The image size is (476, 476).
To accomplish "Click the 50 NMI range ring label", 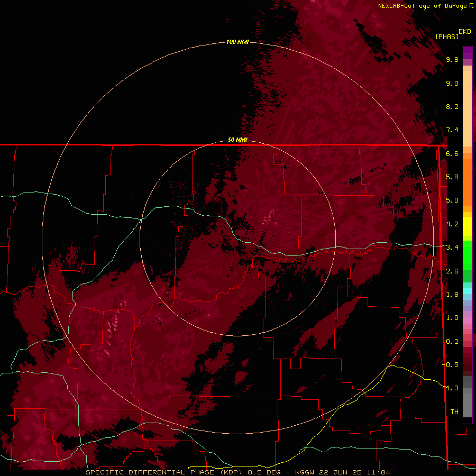I will [237, 140].
